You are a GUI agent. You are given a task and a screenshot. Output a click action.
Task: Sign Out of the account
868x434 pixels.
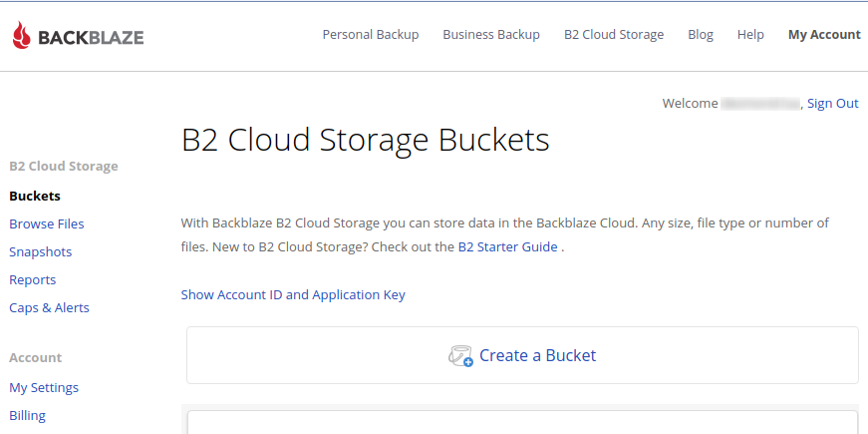coord(832,103)
